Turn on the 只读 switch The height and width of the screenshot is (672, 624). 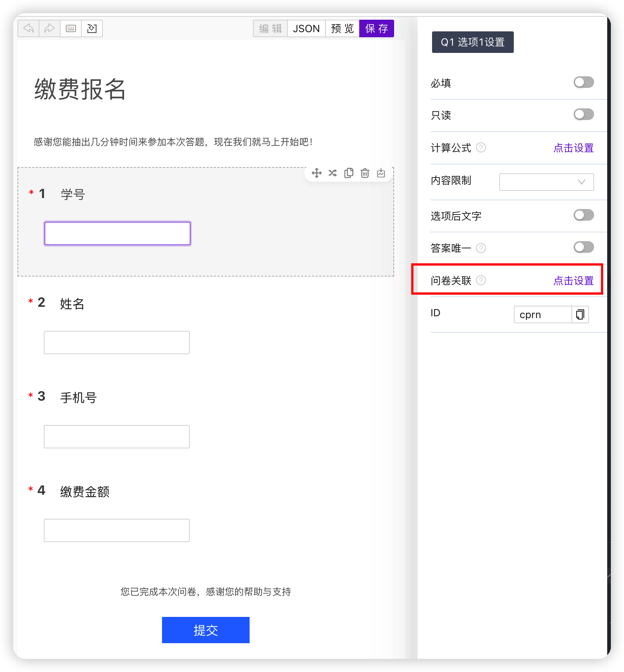click(583, 115)
